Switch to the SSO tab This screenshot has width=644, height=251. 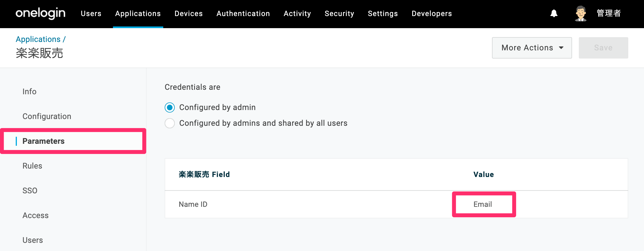(30, 191)
